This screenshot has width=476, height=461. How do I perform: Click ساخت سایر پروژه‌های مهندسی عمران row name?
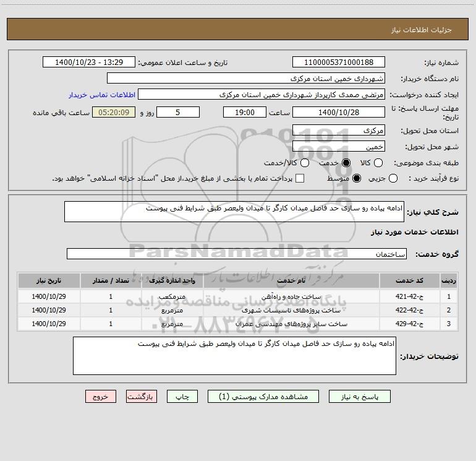pos(291,324)
